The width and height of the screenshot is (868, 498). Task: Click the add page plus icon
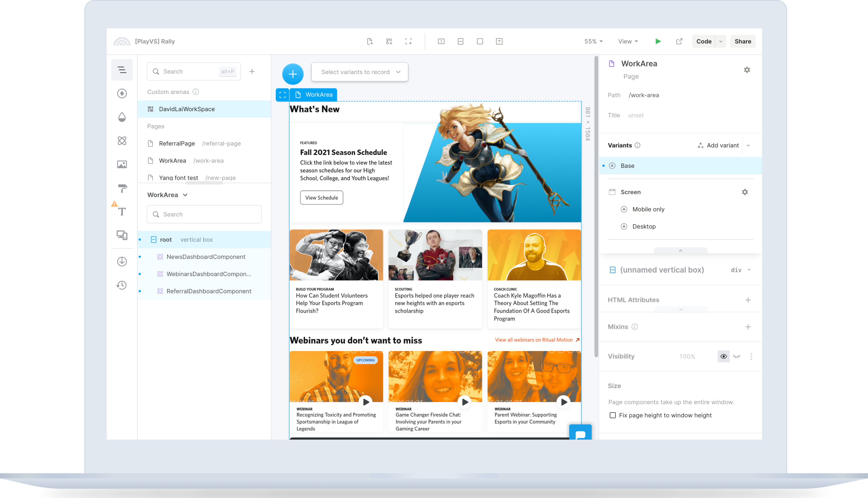(x=252, y=72)
